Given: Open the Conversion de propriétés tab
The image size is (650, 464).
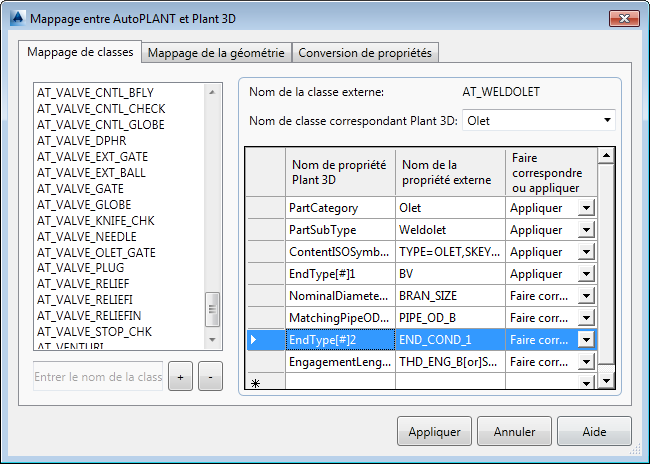Looking at the screenshot, I should coord(365,53).
